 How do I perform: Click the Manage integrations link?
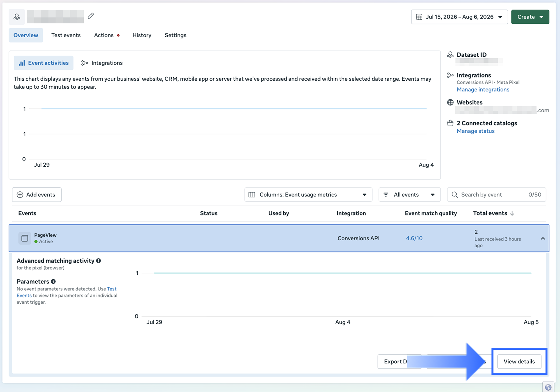483,90
